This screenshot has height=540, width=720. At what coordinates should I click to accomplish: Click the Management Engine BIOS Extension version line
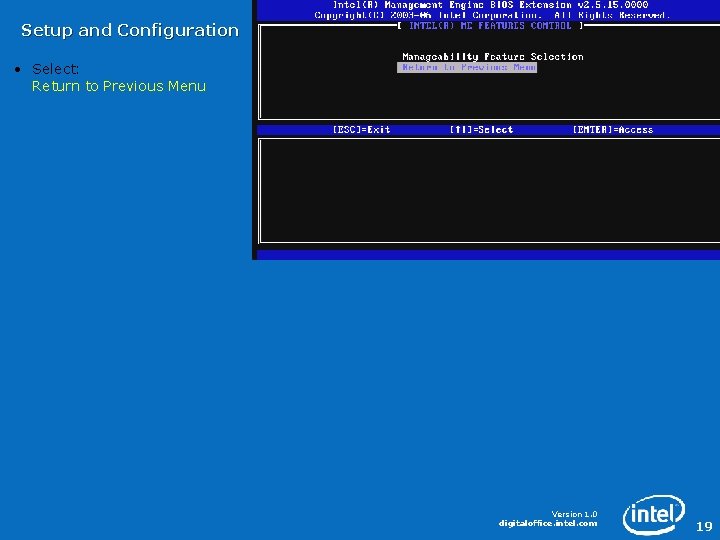coord(490,5)
